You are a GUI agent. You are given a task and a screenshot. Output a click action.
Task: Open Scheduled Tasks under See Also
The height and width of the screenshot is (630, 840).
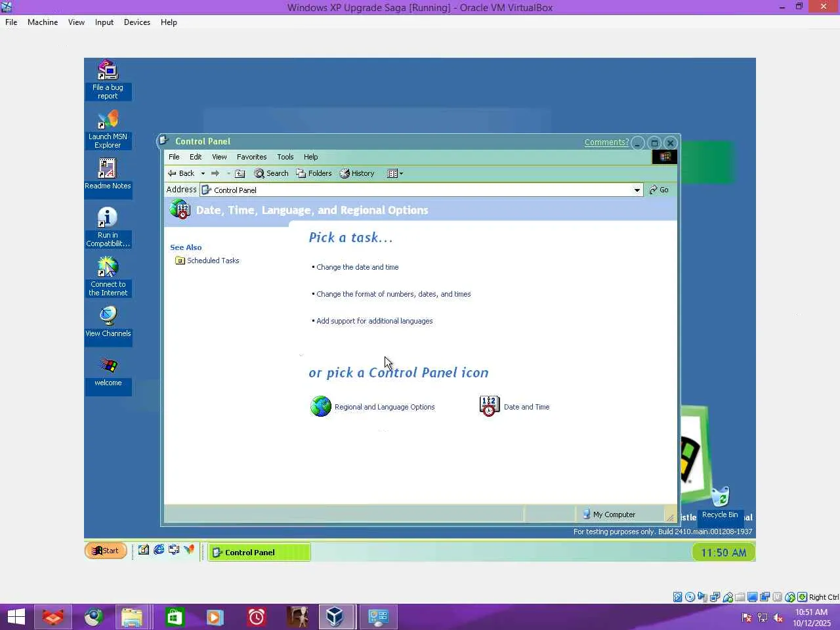click(x=207, y=261)
